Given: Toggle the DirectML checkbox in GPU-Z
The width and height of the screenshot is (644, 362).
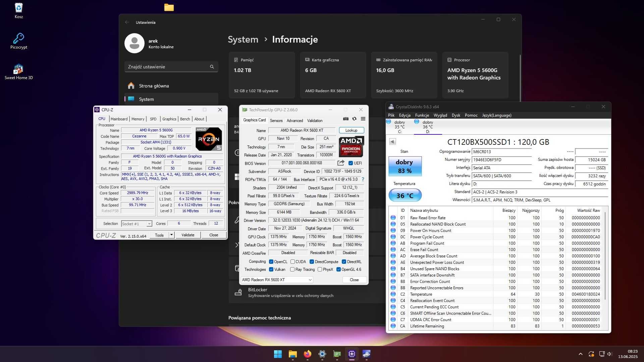Looking at the screenshot, I should 344,262.
